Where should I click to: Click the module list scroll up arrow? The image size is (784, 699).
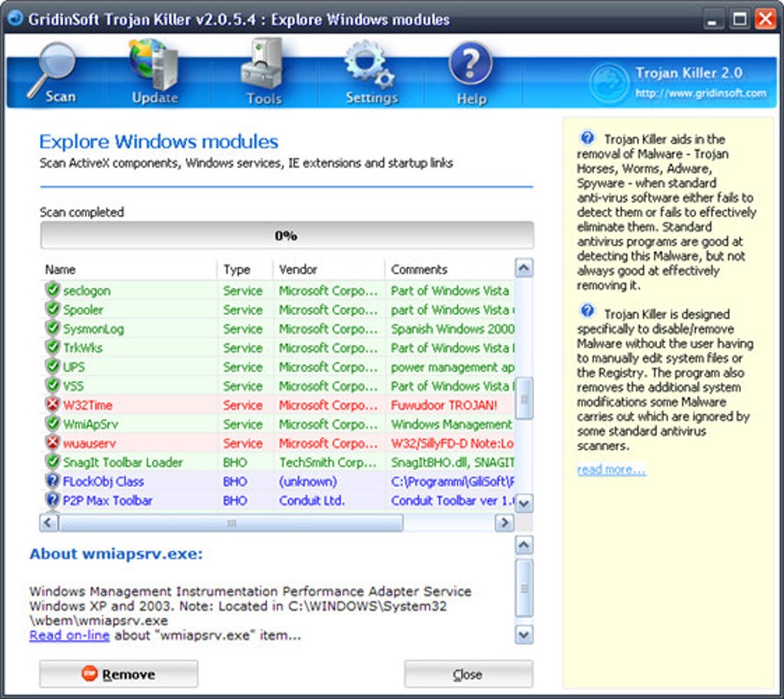[x=523, y=268]
